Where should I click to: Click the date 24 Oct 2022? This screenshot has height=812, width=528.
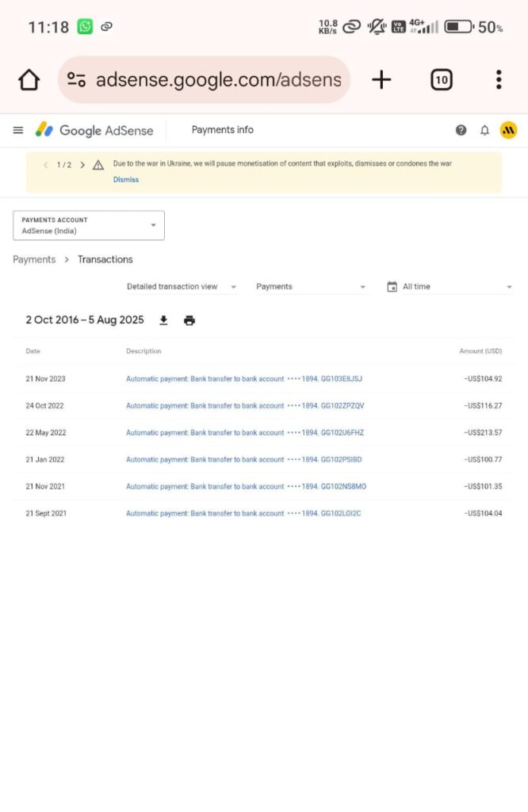44,405
